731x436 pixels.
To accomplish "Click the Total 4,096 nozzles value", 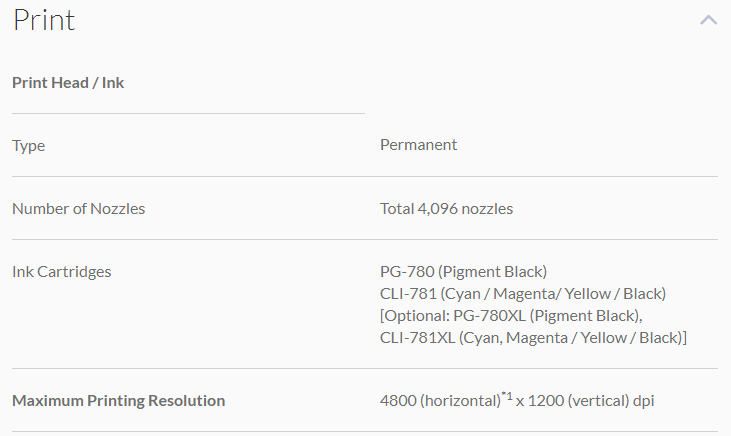I will [x=446, y=209].
